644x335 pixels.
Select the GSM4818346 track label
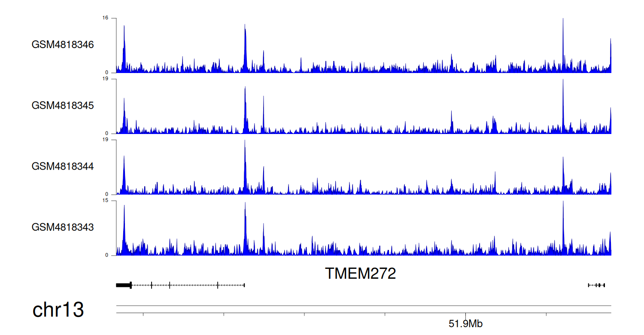(x=63, y=45)
